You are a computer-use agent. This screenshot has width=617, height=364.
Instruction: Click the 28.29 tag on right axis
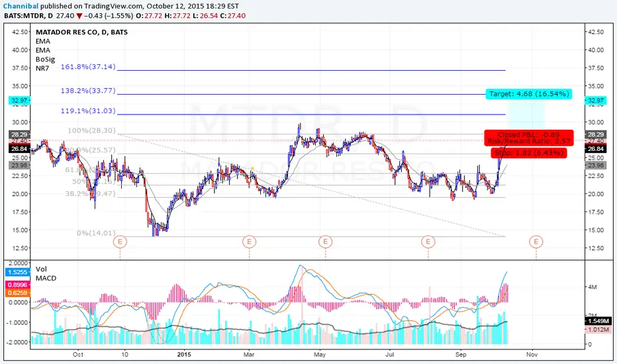click(x=596, y=134)
